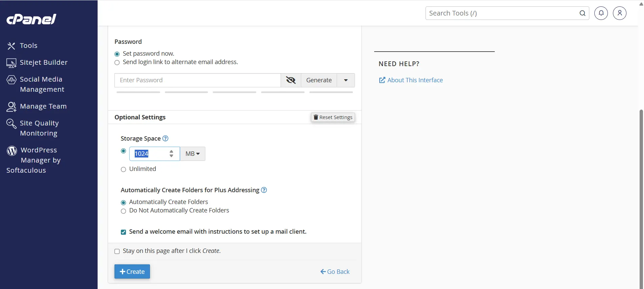
Task: Select Do Not Automatically Create Folders
Action: (124, 211)
